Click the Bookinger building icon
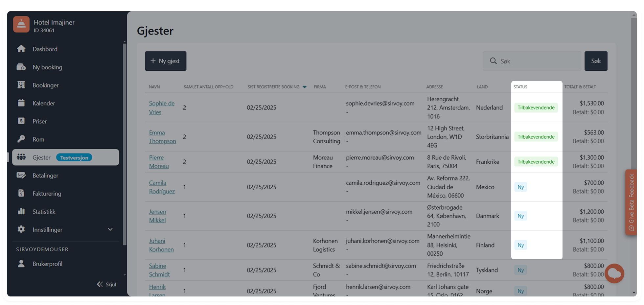Viewport: 644px width, 305px height. pyautogui.click(x=21, y=85)
